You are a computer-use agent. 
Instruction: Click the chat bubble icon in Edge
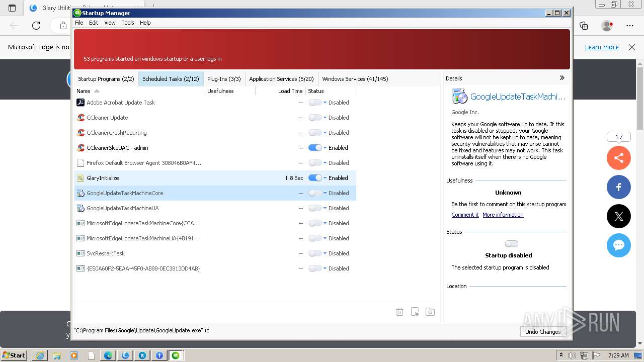(619, 245)
